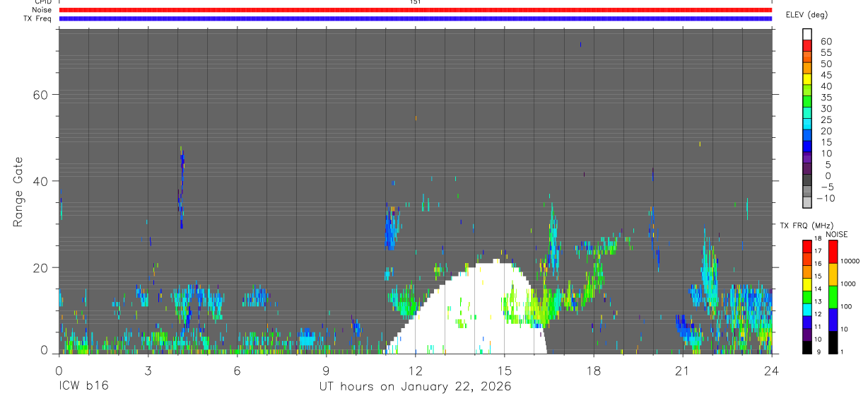The image size is (868, 401).
Task: Click the red Noise bar at top
Action: click(x=416, y=10)
